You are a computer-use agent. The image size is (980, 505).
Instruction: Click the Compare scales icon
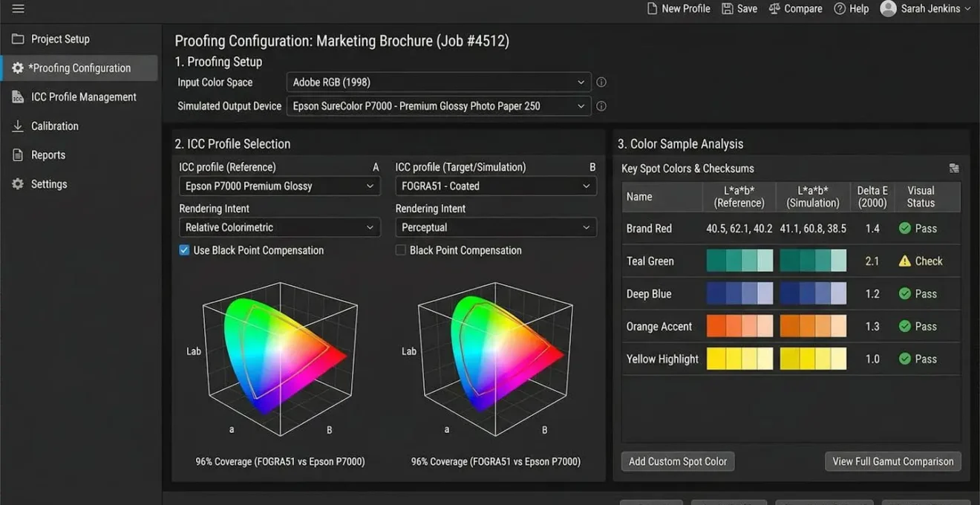point(774,9)
